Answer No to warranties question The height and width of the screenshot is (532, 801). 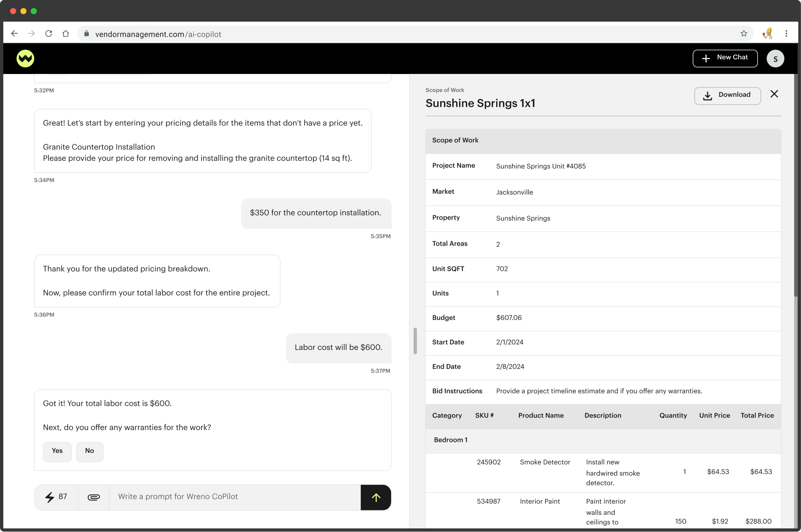point(90,452)
